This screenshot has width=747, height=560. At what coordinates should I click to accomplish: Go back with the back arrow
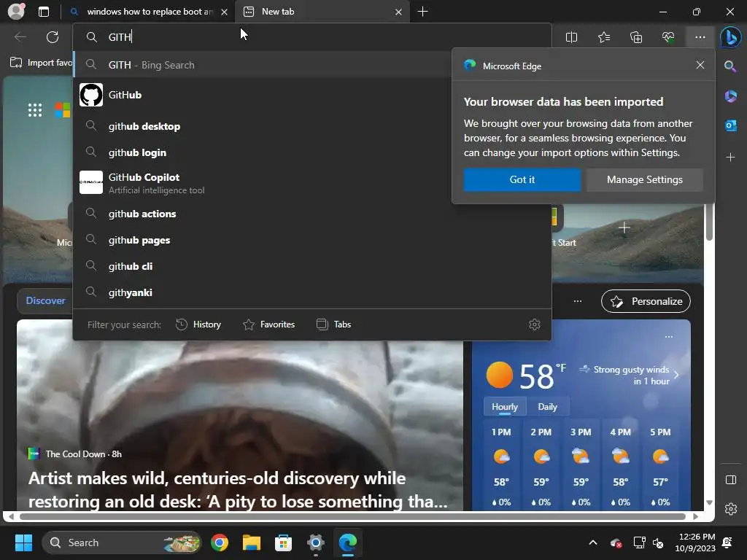[20, 37]
